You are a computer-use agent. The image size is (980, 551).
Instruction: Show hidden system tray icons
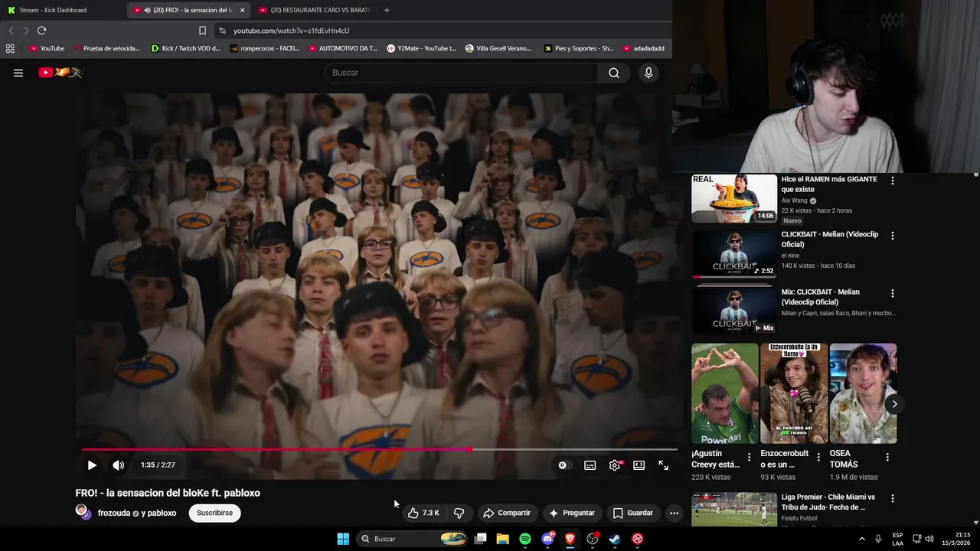click(x=861, y=539)
